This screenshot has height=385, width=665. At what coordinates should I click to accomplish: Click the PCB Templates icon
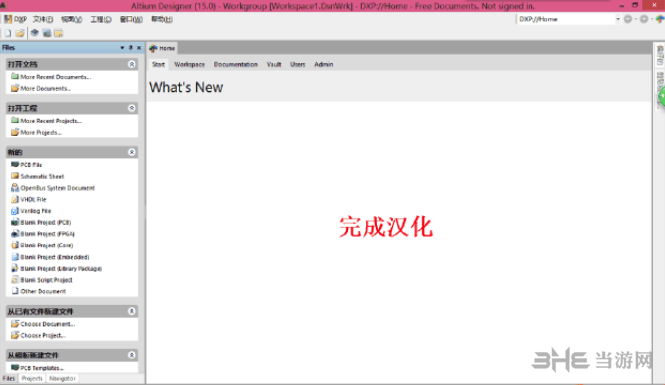pos(15,368)
